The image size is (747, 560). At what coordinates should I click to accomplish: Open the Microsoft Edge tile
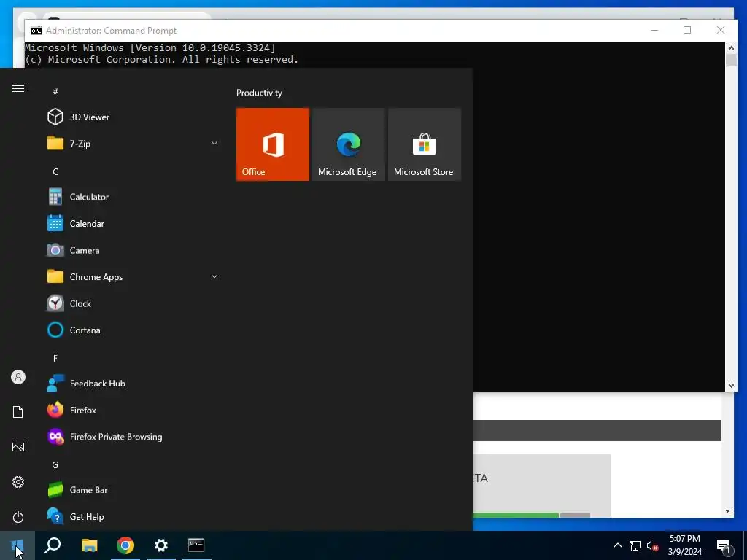(348, 144)
